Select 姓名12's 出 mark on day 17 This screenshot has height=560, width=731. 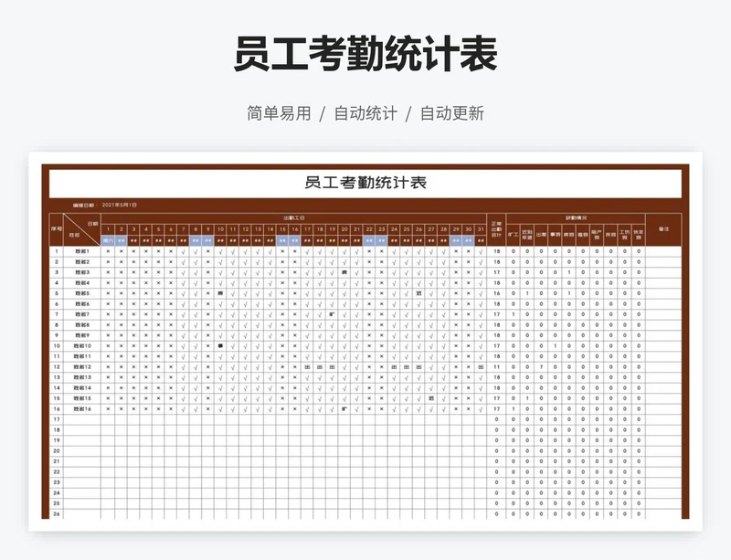[307, 367]
